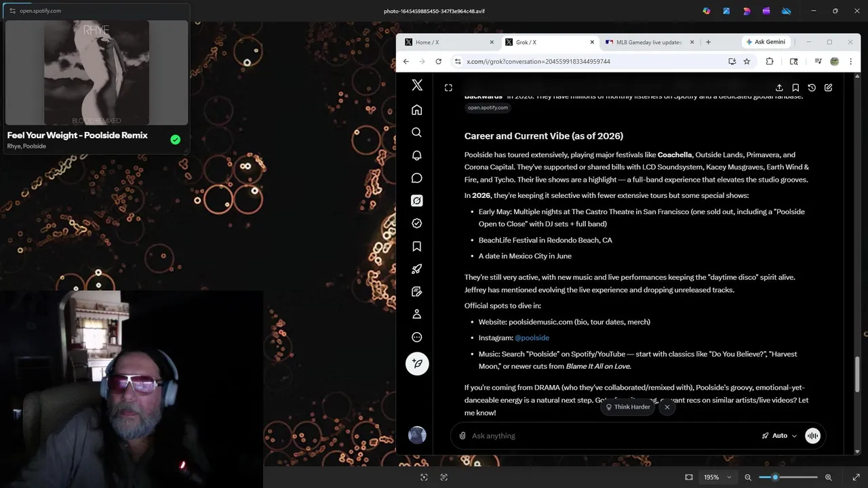The height and width of the screenshot is (488, 868).
Task: Open Grok conversation history
Action: (x=812, y=87)
